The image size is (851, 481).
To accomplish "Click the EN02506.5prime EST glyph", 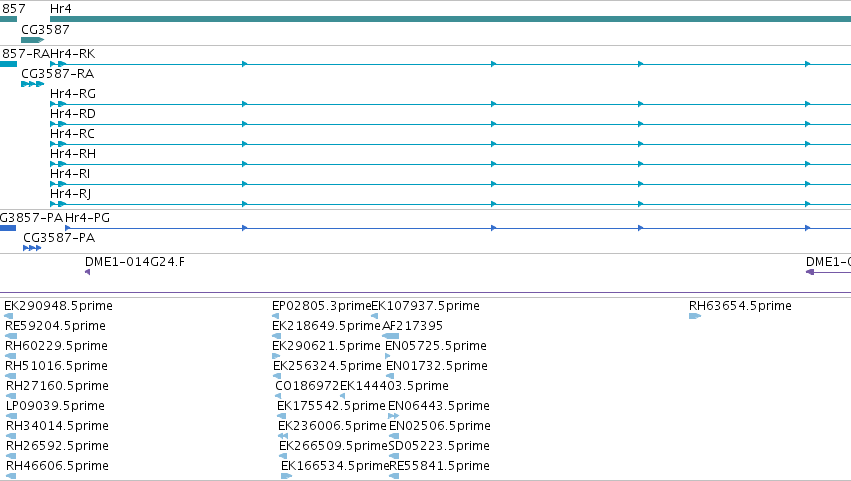I will coord(395,436).
